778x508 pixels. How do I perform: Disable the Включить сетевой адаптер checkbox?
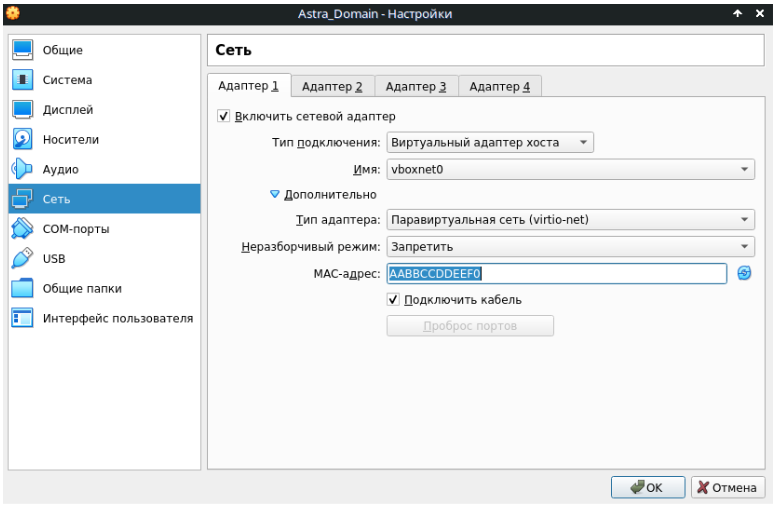pos(224,116)
